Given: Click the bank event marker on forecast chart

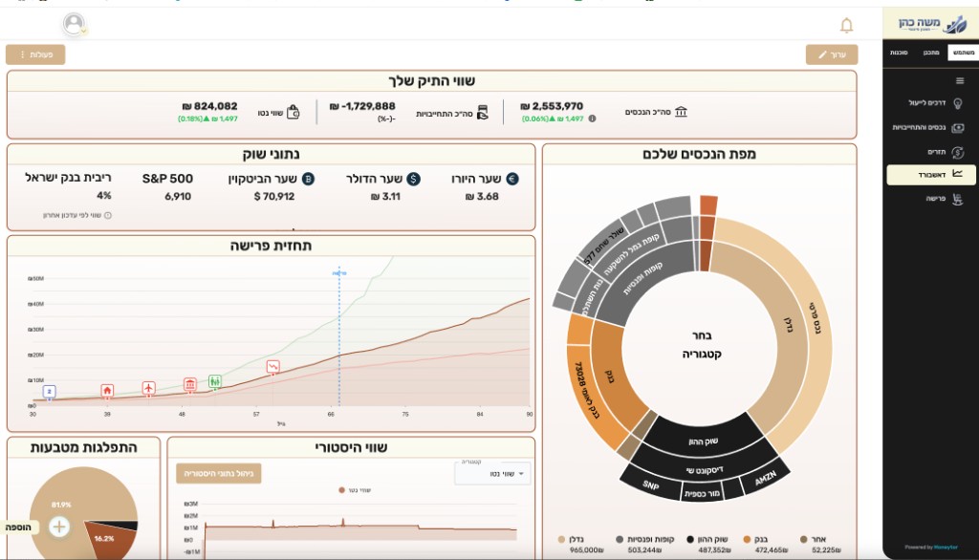Looking at the screenshot, I should (190, 384).
